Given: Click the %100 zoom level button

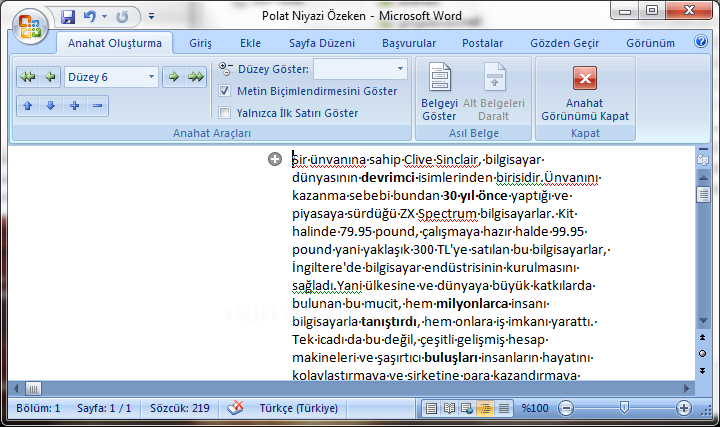Looking at the screenshot, I should coord(535,408).
